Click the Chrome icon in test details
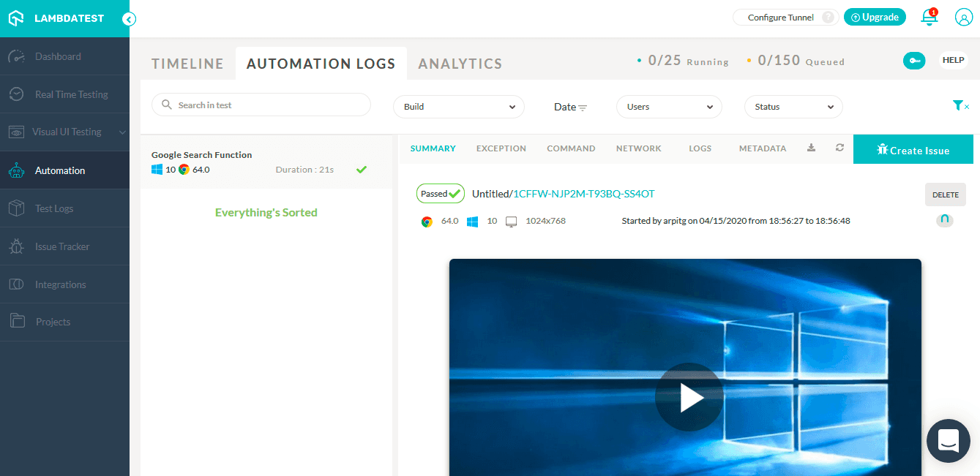This screenshot has height=476, width=980. [x=427, y=222]
